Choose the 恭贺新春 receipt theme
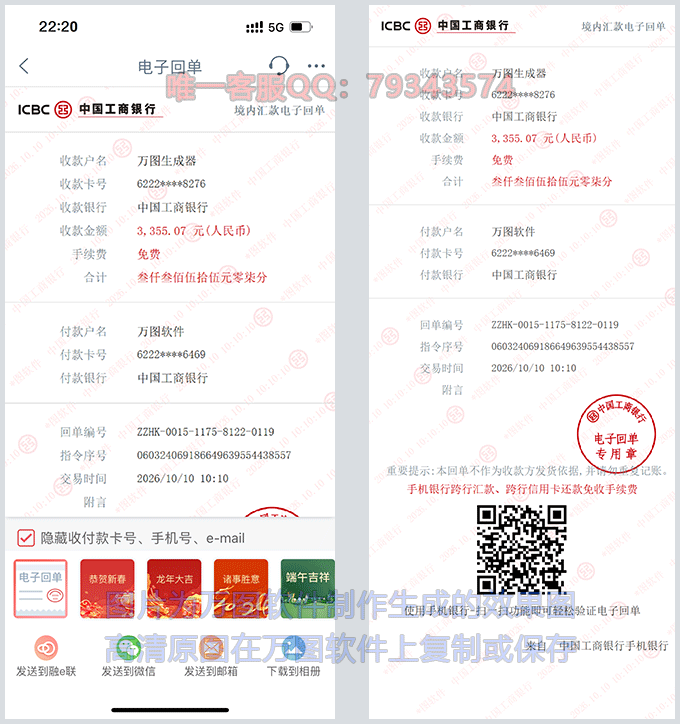The width and height of the screenshot is (680, 724). (106, 588)
